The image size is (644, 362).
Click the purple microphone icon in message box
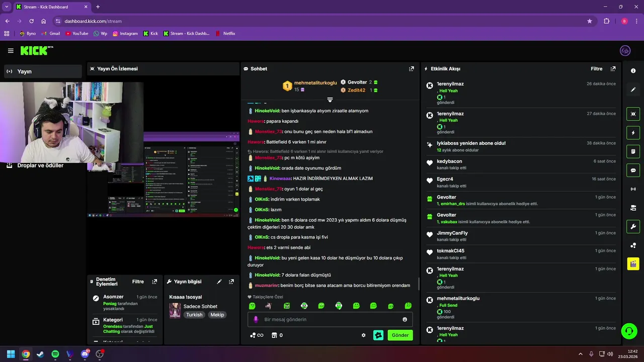[x=256, y=319]
